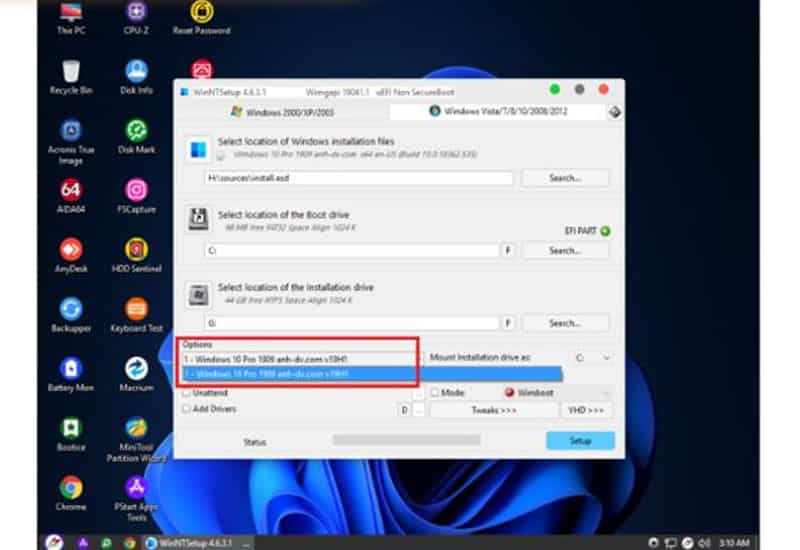The height and width of the screenshot is (550, 800).
Task: Click the browse button right of the D button
Action: coord(418,410)
